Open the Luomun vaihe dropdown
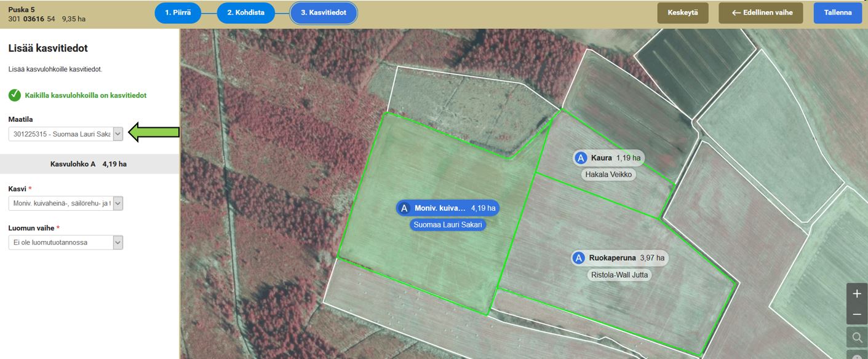The width and height of the screenshot is (868, 359). (x=118, y=243)
